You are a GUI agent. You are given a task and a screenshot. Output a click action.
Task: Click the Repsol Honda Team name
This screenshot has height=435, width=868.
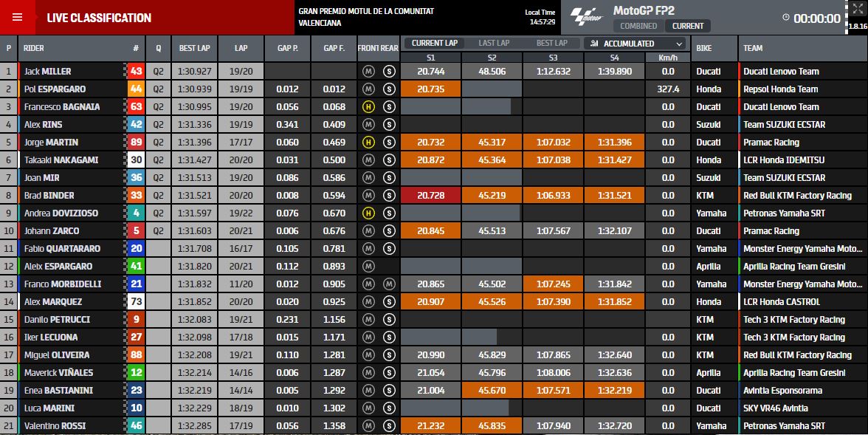[781, 89]
